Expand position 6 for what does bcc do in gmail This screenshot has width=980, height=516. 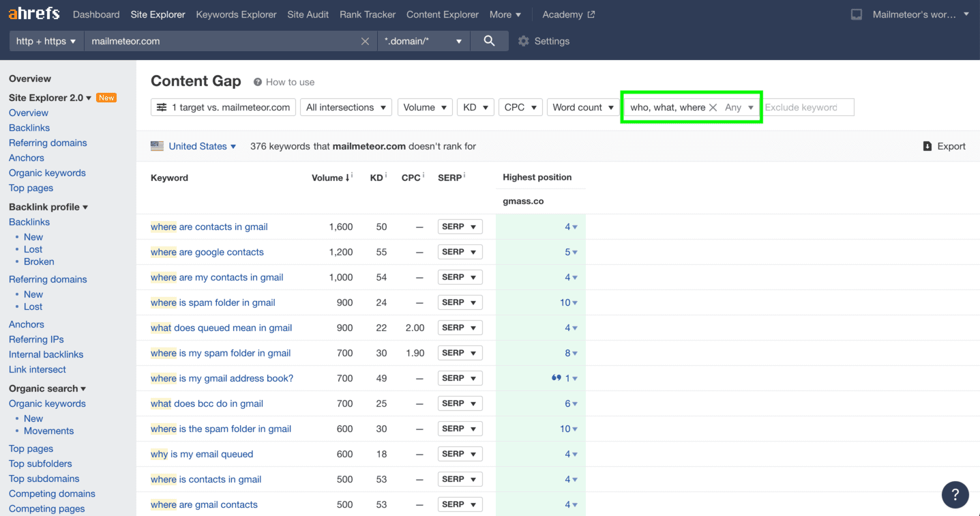571,403
